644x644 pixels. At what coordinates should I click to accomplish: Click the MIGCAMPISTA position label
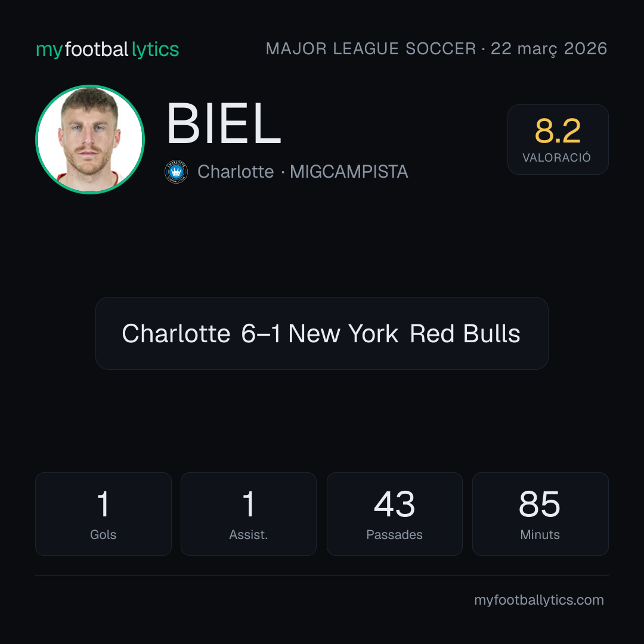(349, 172)
